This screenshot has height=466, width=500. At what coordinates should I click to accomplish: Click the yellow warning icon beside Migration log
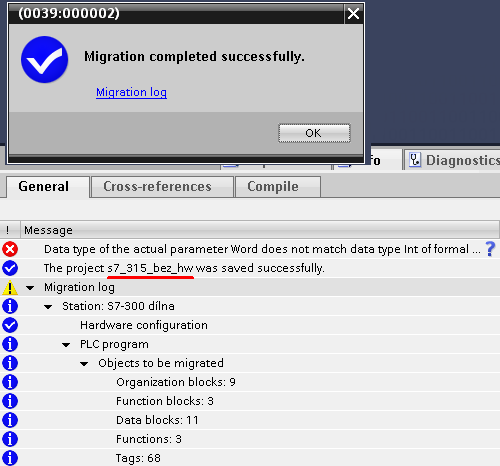pos(10,287)
